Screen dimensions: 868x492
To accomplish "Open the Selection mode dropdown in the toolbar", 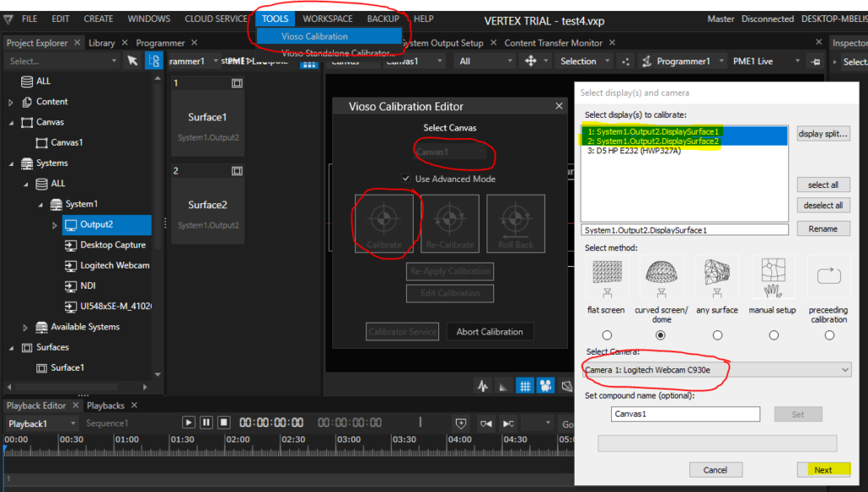I will click(x=583, y=60).
